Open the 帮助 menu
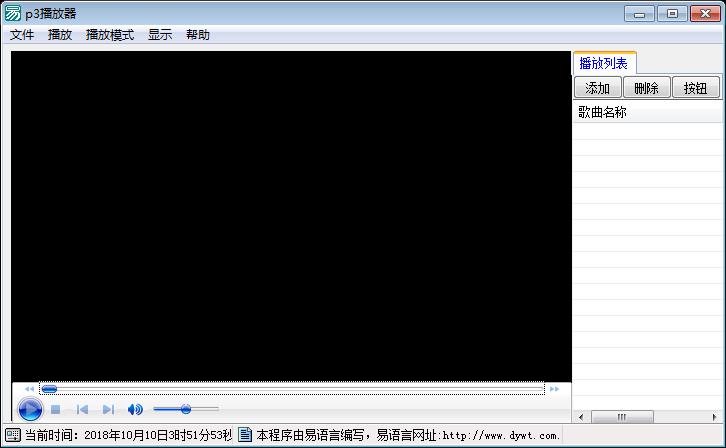This screenshot has width=726, height=448. click(x=198, y=35)
